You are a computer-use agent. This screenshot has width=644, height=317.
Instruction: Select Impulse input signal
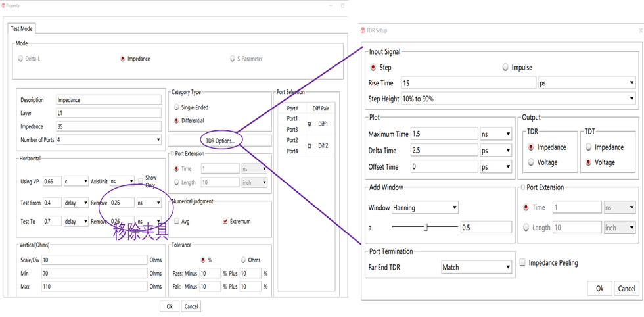pyautogui.click(x=505, y=68)
